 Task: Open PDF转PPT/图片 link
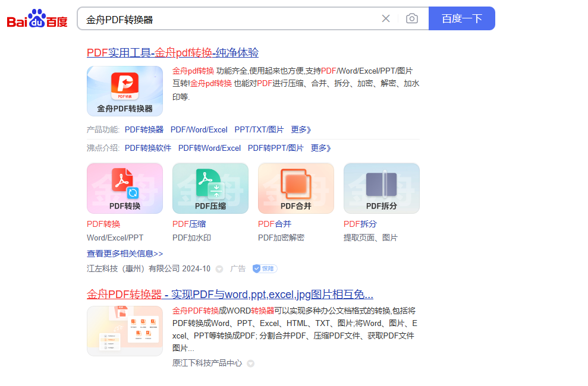coord(276,148)
